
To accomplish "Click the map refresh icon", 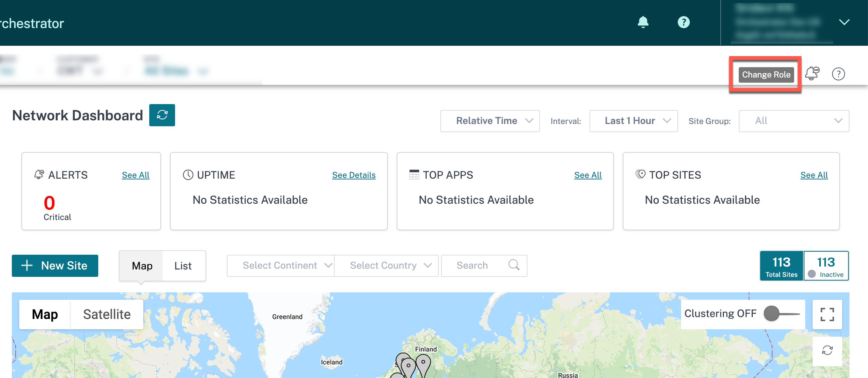I will (x=827, y=350).
